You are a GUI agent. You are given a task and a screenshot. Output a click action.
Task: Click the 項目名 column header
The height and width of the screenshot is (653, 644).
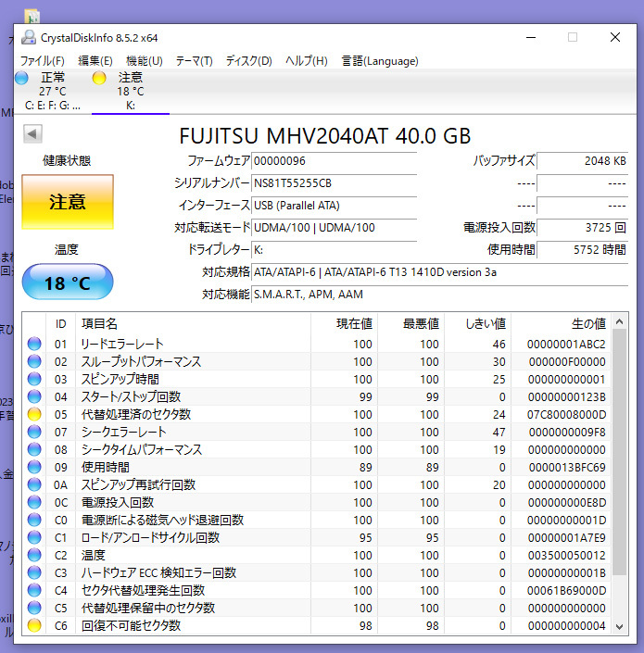tap(194, 323)
